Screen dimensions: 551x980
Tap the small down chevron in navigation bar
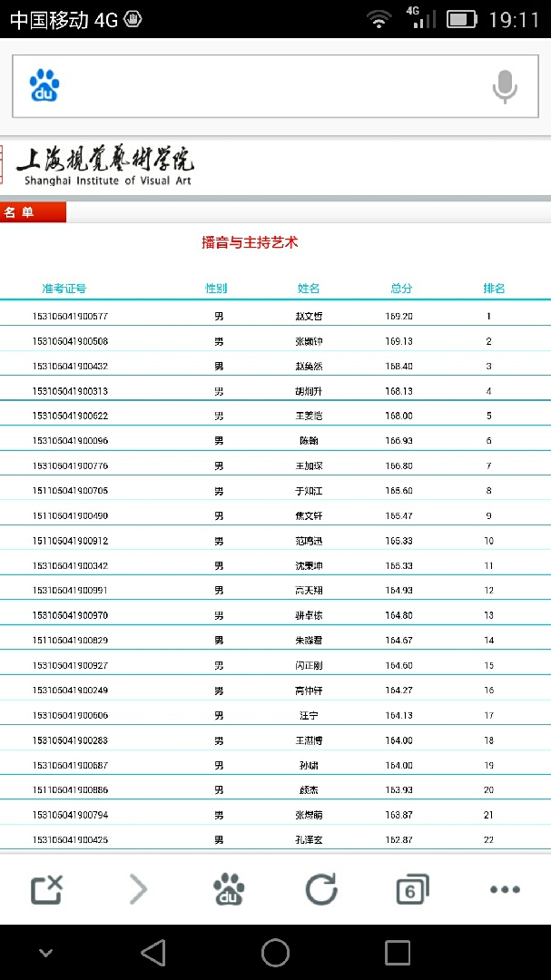(x=45, y=953)
